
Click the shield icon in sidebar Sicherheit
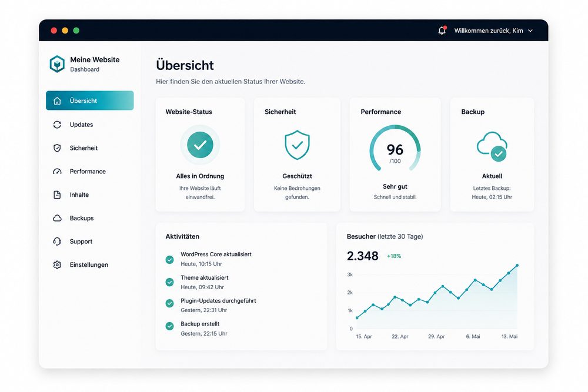(x=57, y=148)
